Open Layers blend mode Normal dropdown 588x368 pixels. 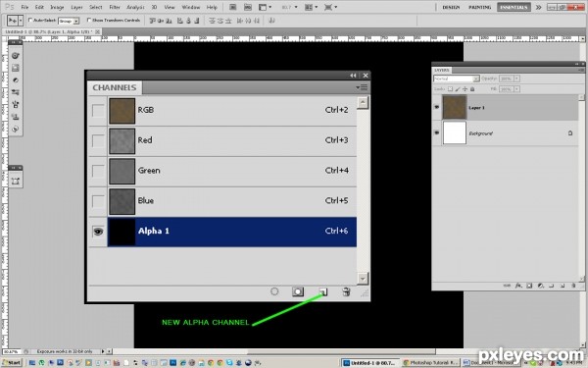[457, 79]
